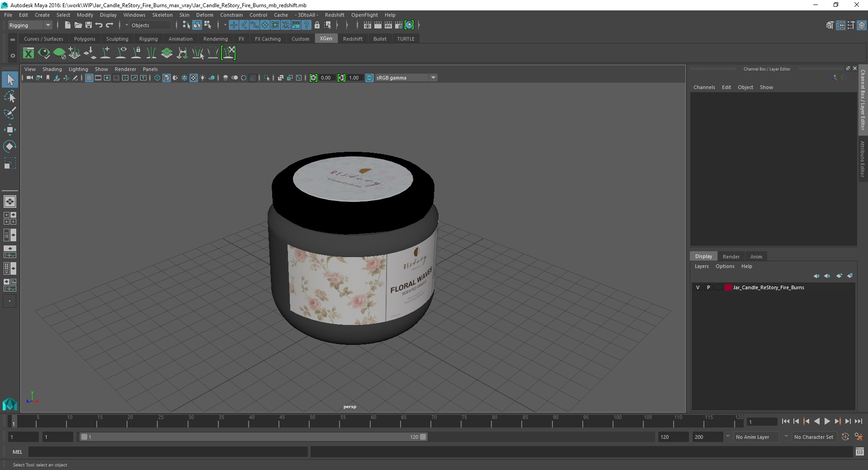Switch to the Render layer tab
868x470 pixels.
[731, 256]
